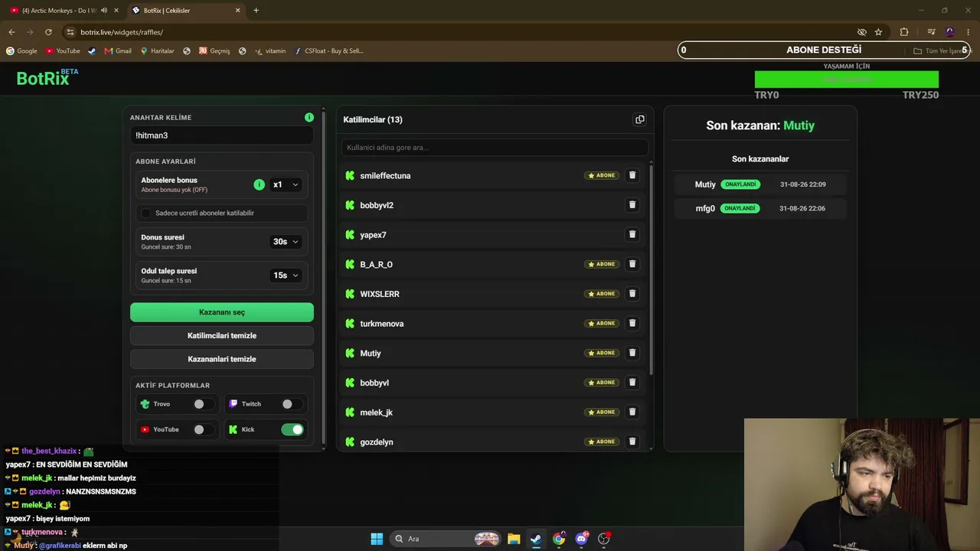Viewport: 980px width, 551px height.
Task: Disable the Kick platform toggle
Action: [292, 429]
